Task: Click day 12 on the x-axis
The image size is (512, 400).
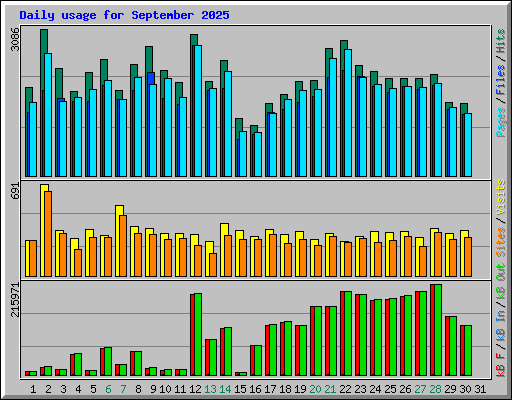Action: [195, 389]
